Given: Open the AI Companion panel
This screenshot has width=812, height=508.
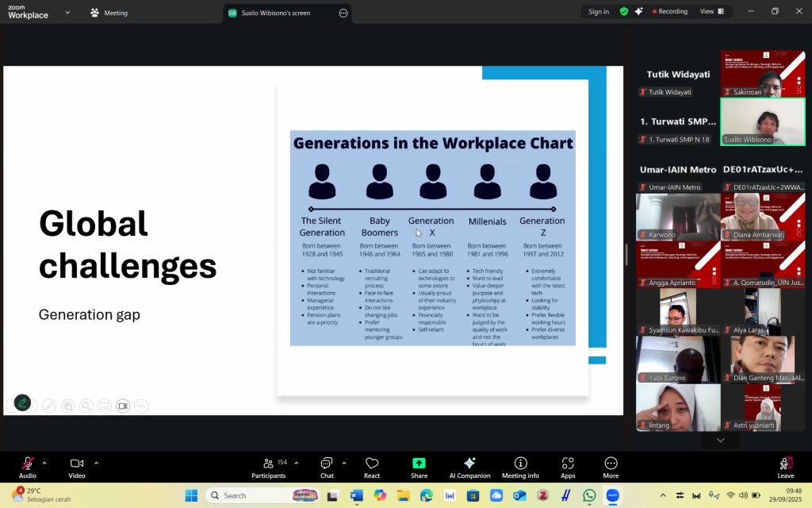Looking at the screenshot, I should pyautogui.click(x=469, y=468).
